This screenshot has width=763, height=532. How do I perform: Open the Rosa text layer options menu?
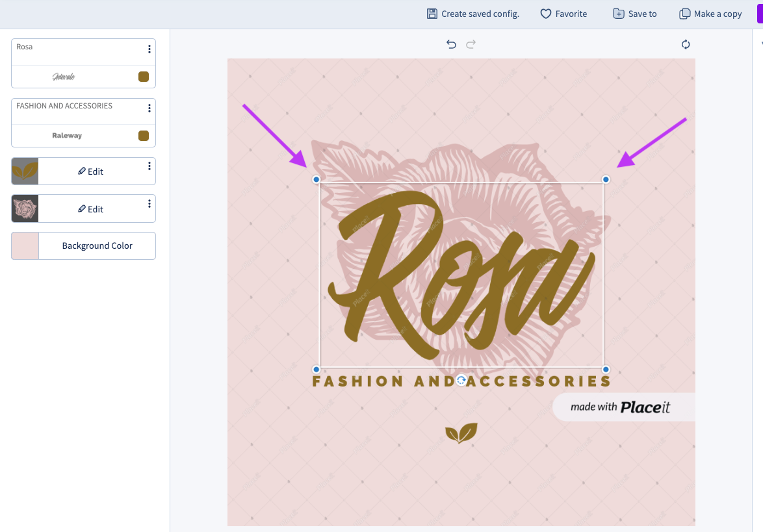(x=149, y=49)
